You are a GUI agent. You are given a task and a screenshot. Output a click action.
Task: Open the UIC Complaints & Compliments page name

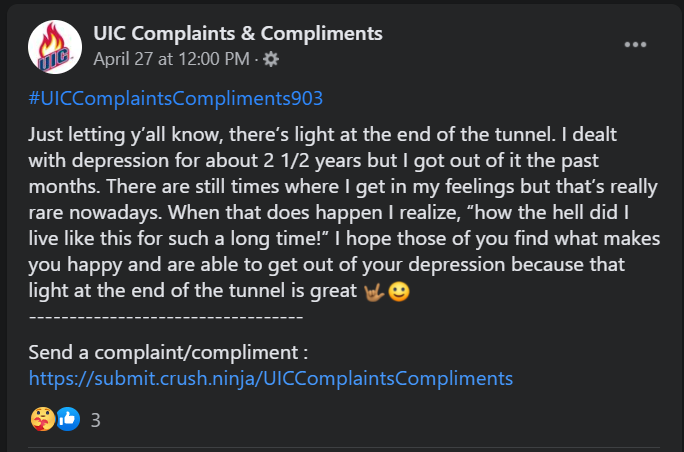click(x=237, y=34)
